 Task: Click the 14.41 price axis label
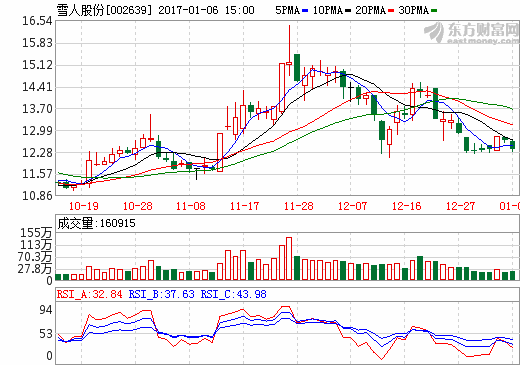[x=37, y=87]
